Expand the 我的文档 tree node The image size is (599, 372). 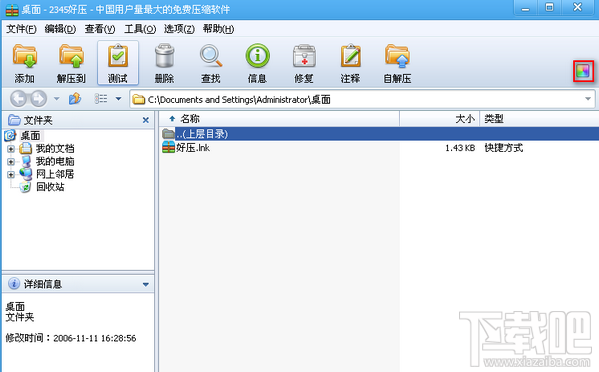[x=11, y=149]
